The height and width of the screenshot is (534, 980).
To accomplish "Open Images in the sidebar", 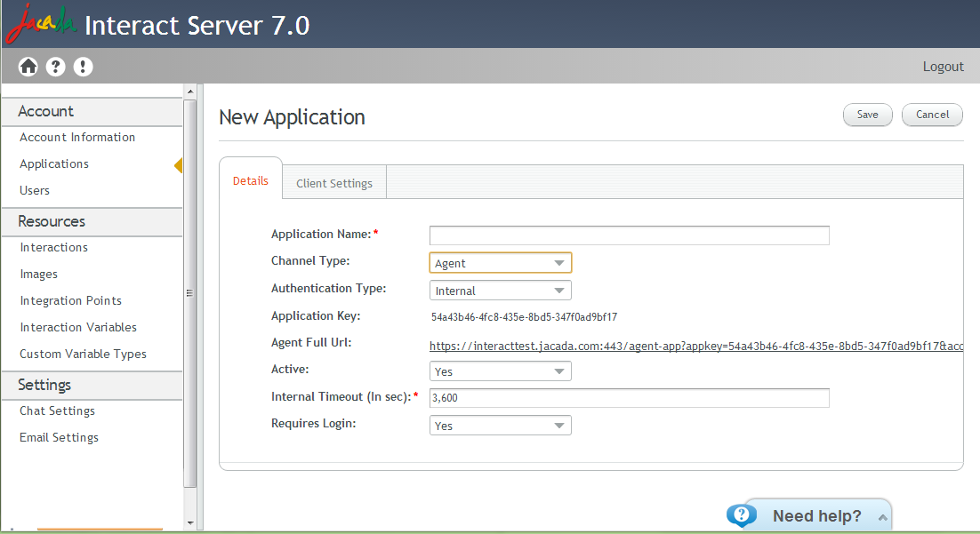I will coord(39,275).
